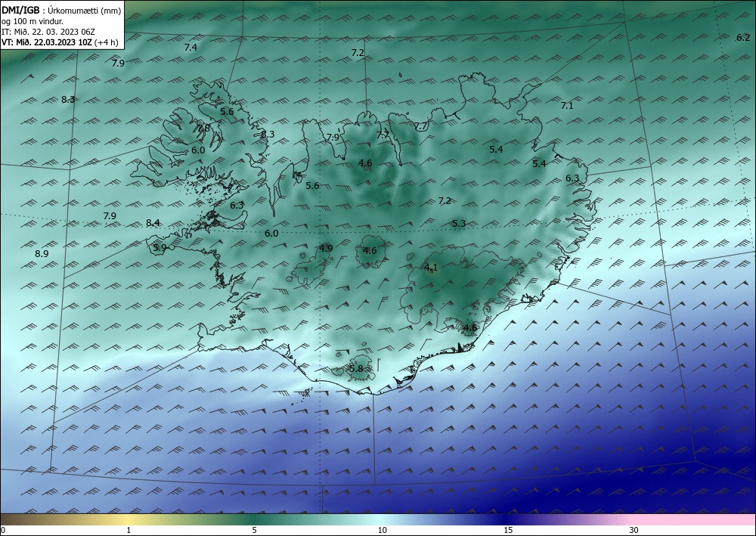Select the 4.1 value on the large glacier
756x536 pixels.
[431, 268]
